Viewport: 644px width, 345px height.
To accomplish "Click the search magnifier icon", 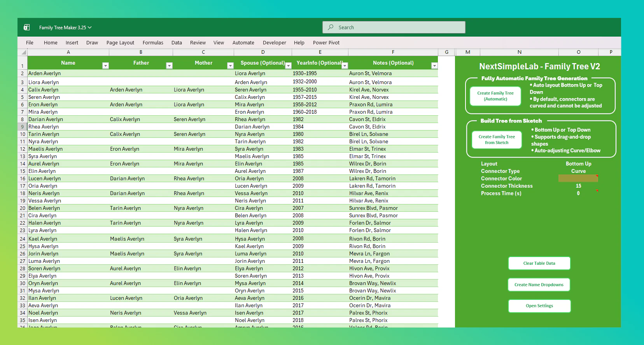I will click(x=331, y=27).
